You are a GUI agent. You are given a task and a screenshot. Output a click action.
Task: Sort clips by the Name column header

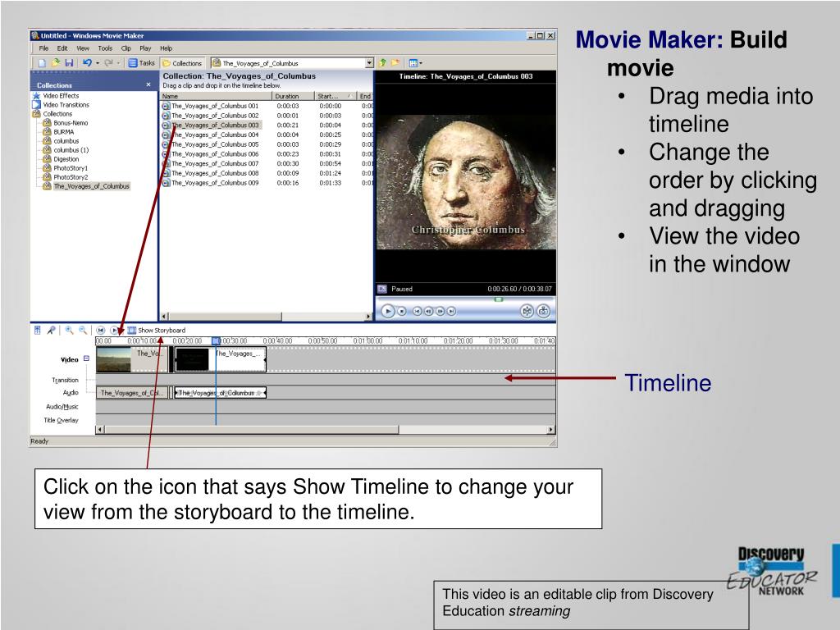click(216, 96)
